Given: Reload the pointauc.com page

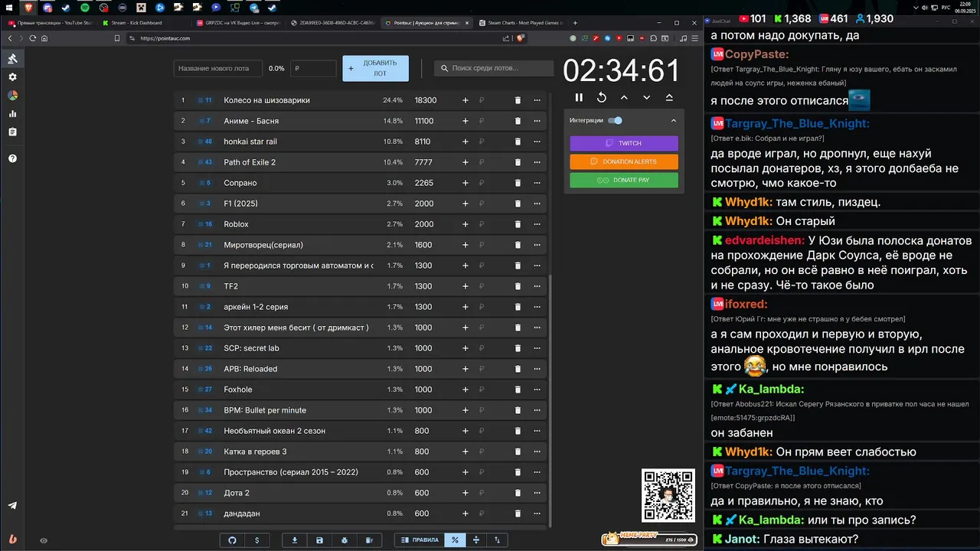Looking at the screenshot, I should click(32, 38).
